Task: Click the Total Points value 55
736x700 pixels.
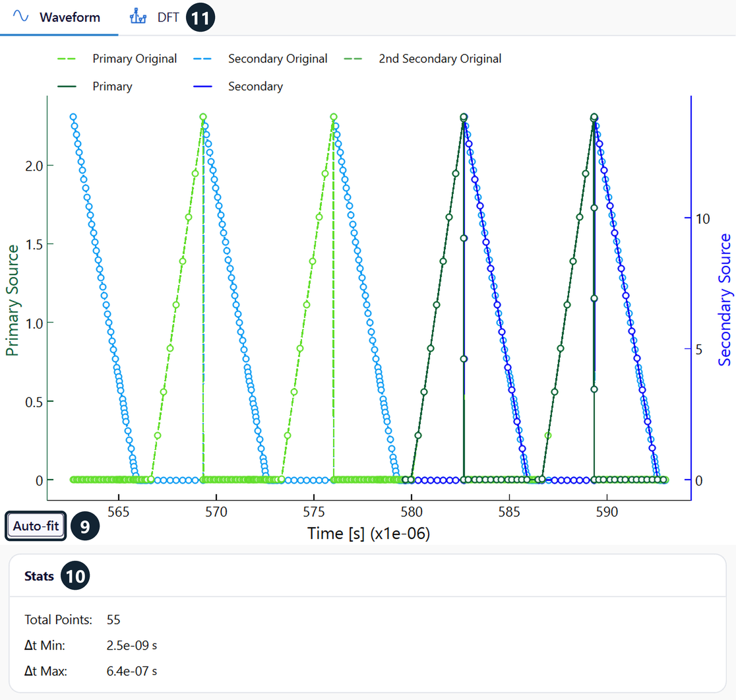Action: [x=113, y=620]
